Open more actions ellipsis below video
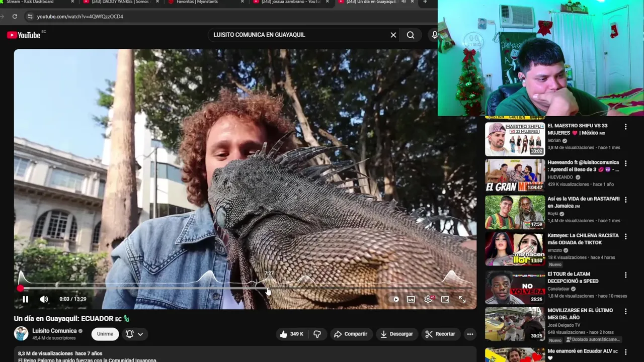Viewport: 644px width, 362px height. 470,334
